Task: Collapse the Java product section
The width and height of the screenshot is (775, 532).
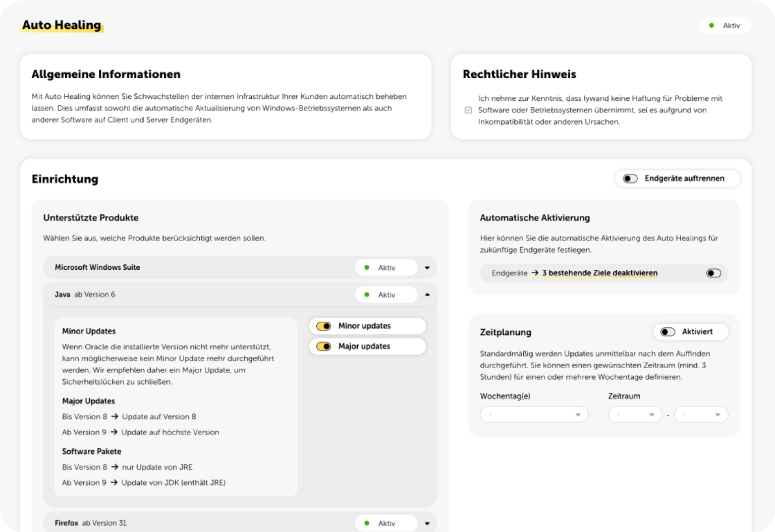Action: tap(427, 294)
